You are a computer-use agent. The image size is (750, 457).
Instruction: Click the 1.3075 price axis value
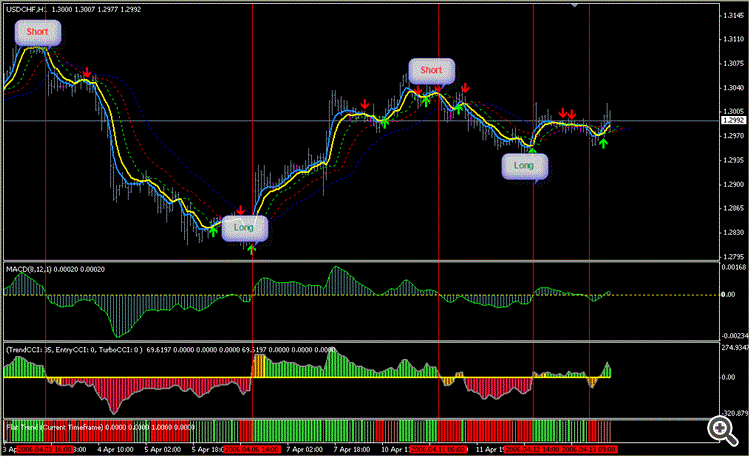tap(733, 64)
